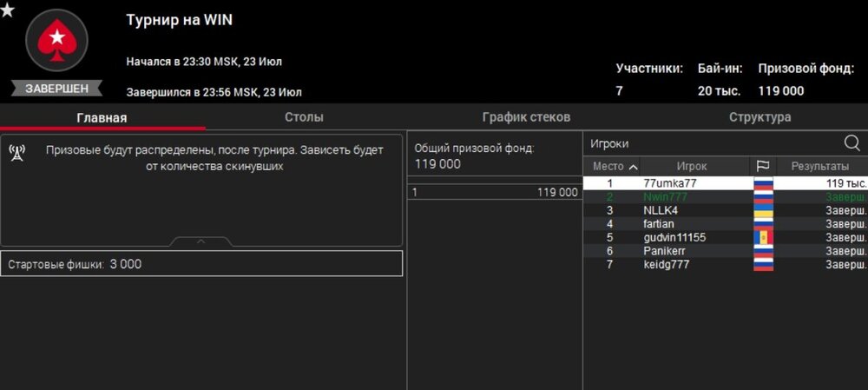
Task: Open the player search magnifier
Action: point(852,143)
